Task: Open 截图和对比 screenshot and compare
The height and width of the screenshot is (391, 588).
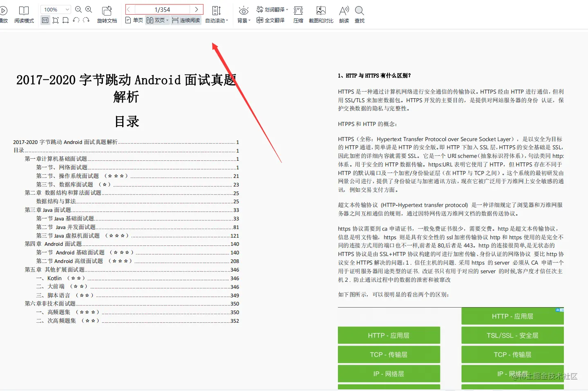Action: [321, 15]
